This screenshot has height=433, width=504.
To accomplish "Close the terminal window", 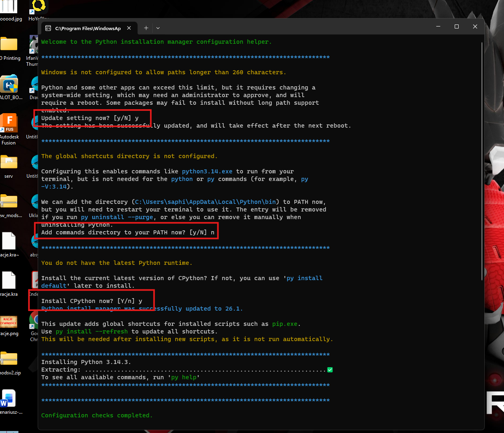I will point(475,26).
